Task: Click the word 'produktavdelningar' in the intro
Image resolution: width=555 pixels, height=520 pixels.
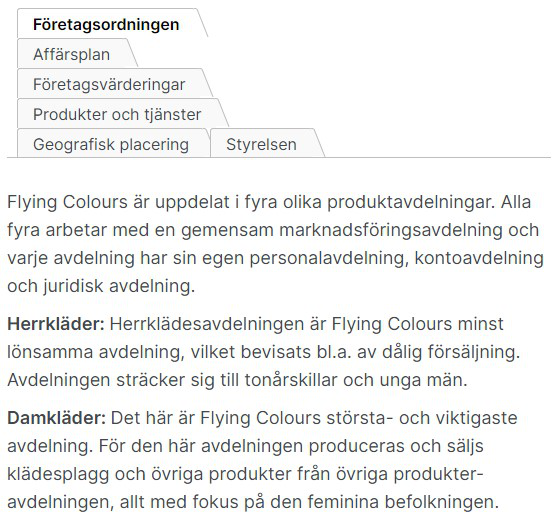Action: [410, 202]
